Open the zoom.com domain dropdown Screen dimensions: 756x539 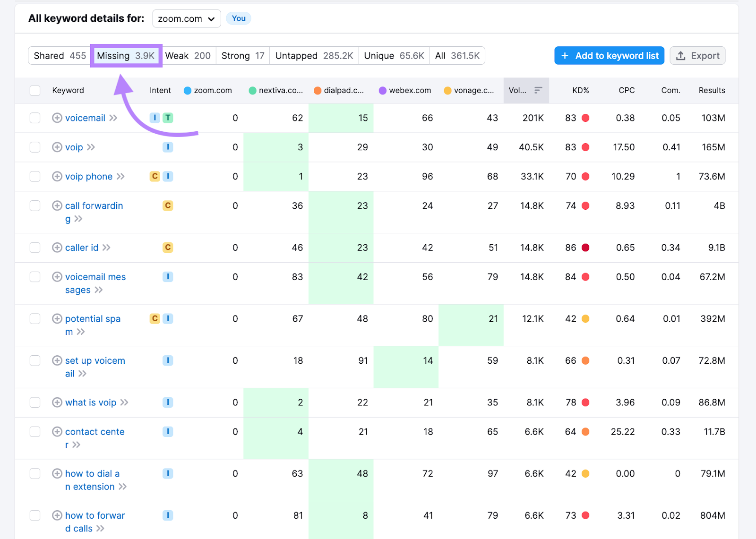coord(187,18)
